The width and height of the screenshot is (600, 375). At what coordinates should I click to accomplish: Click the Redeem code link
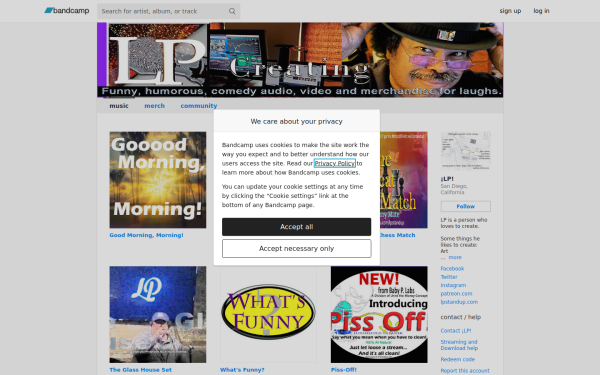[x=458, y=360]
